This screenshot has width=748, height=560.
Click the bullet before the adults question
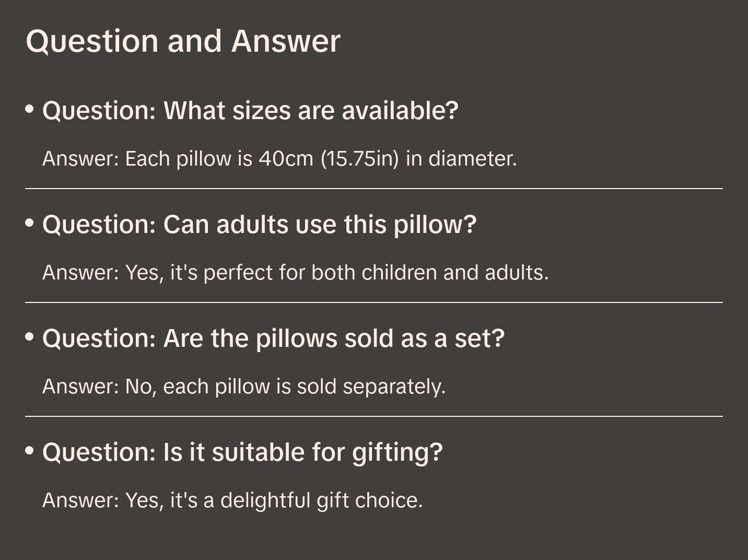pyautogui.click(x=30, y=223)
